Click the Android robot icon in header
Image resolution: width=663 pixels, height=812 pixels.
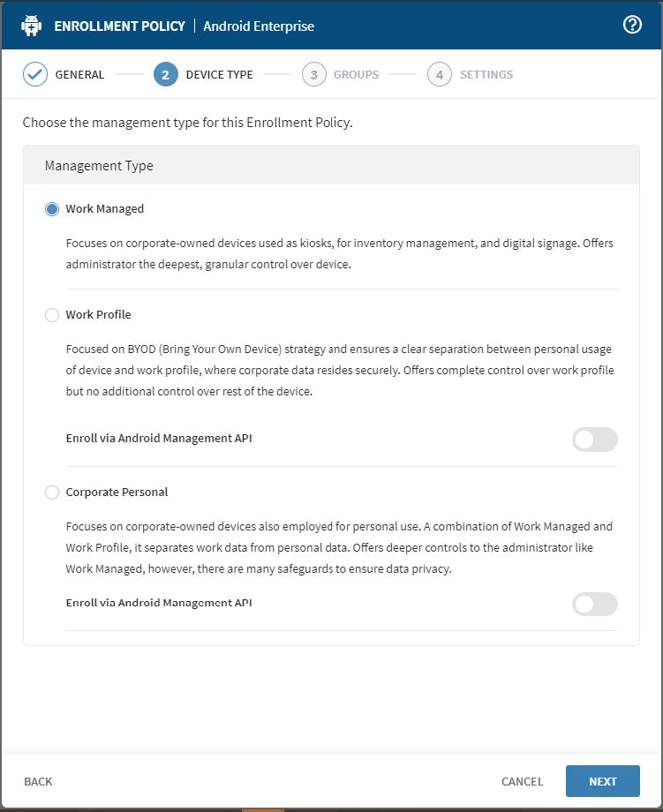[32, 25]
